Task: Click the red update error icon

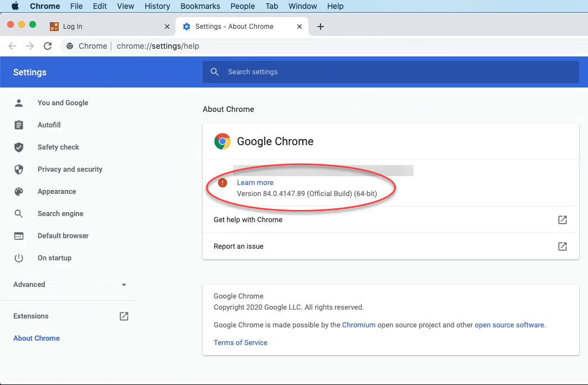Action: [x=223, y=183]
